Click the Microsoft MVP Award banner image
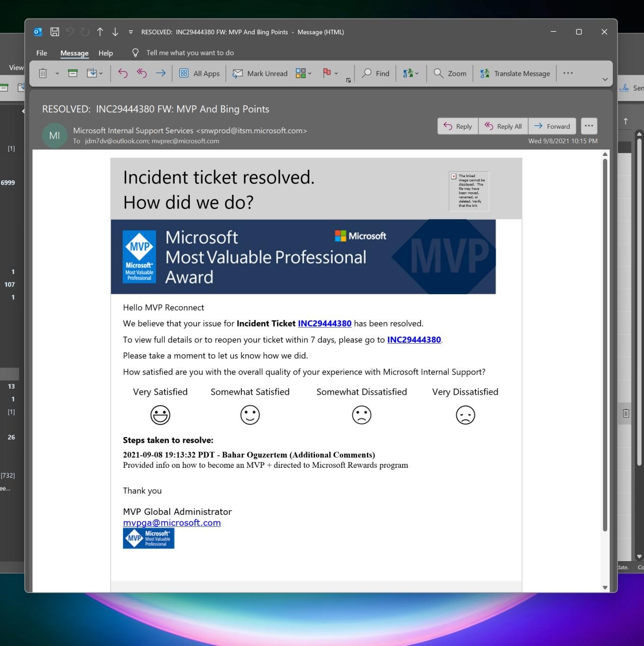This screenshot has height=646, width=644. [303, 256]
